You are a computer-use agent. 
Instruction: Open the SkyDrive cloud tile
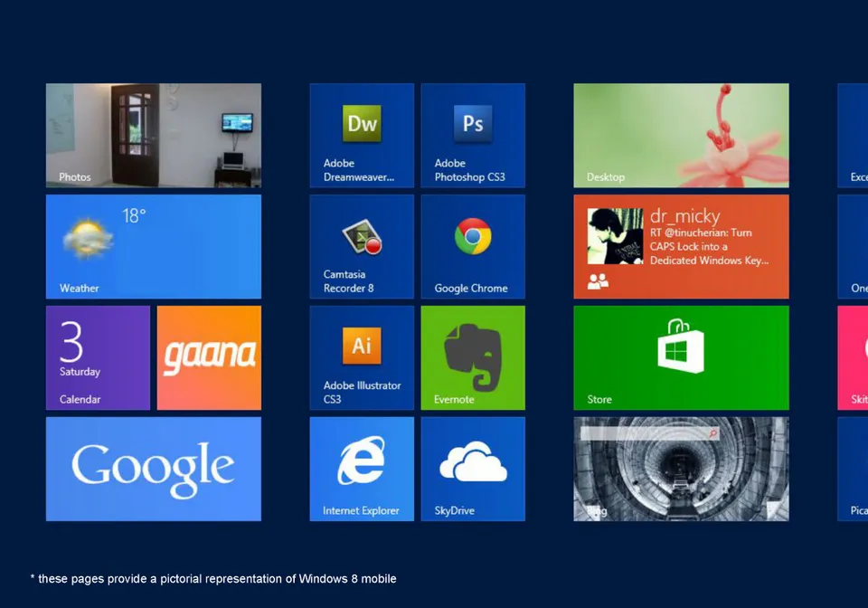473,469
